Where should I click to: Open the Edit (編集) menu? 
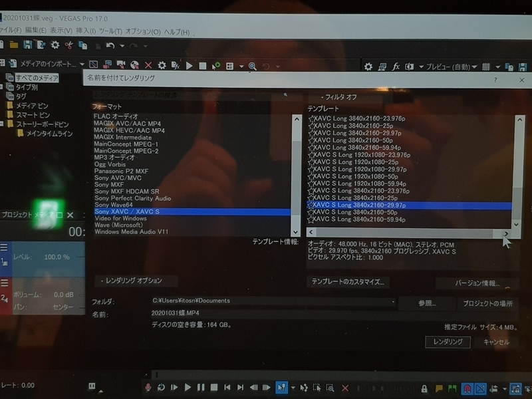coord(36,31)
